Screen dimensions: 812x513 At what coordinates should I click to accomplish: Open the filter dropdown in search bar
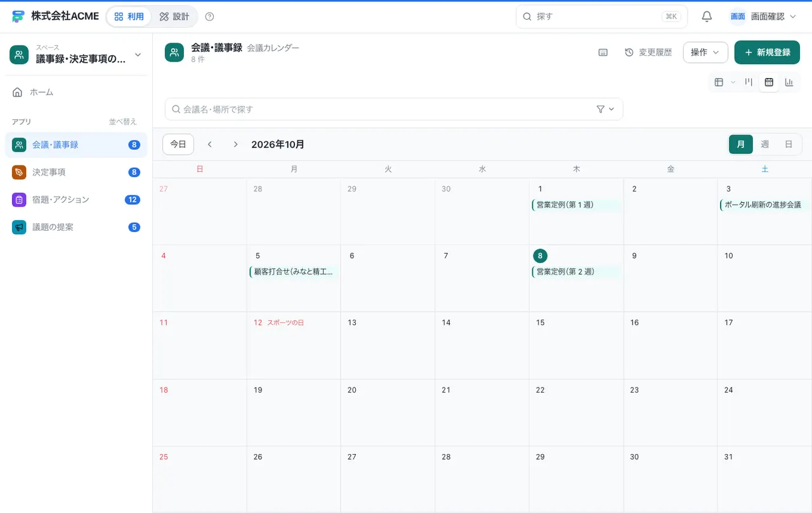click(606, 109)
